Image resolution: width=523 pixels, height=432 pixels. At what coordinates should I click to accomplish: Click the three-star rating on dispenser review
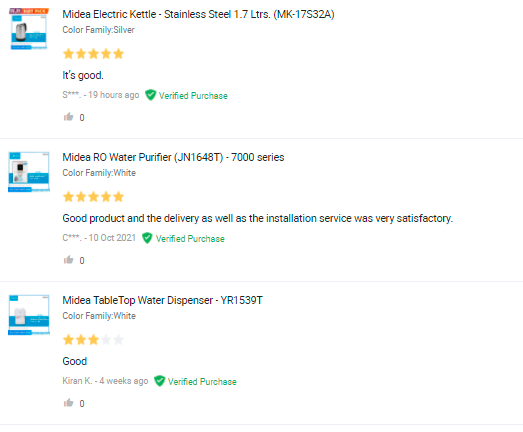93,340
